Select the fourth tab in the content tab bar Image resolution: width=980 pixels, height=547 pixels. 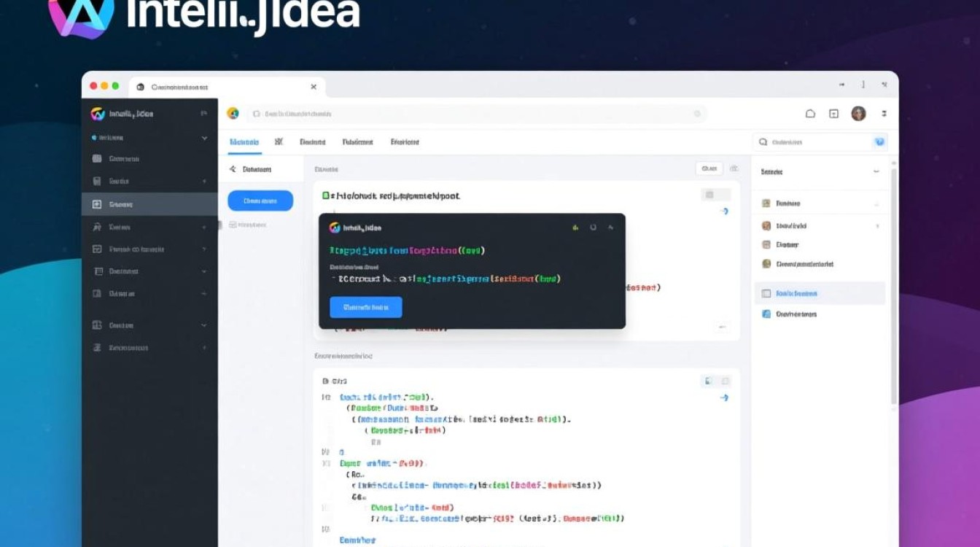357,141
